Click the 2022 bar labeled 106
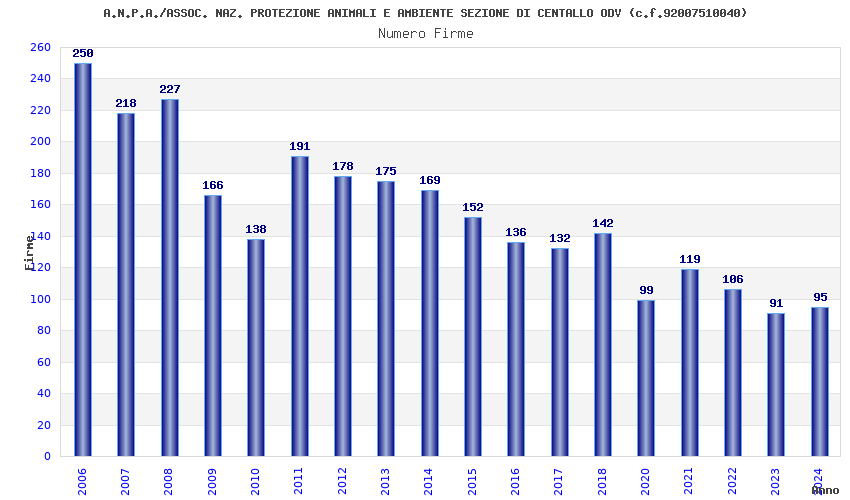850x500 pixels. pyautogui.click(x=733, y=373)
